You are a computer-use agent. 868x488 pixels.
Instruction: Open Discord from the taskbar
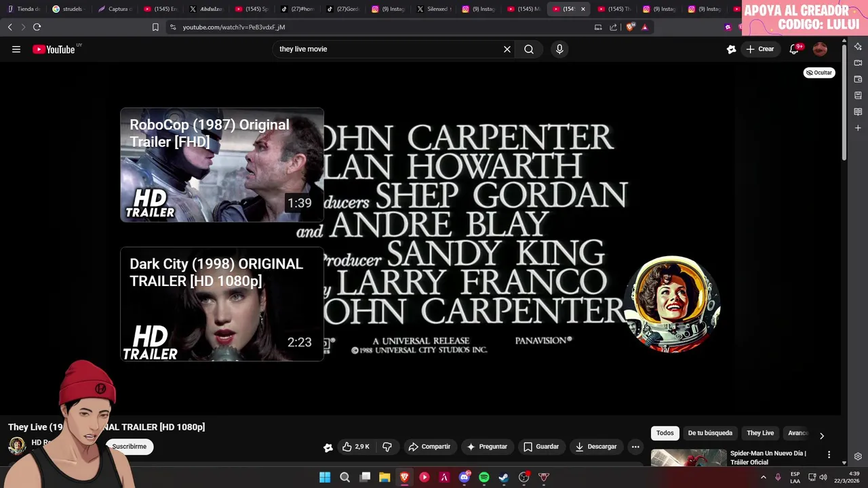[x=465, y=477]
